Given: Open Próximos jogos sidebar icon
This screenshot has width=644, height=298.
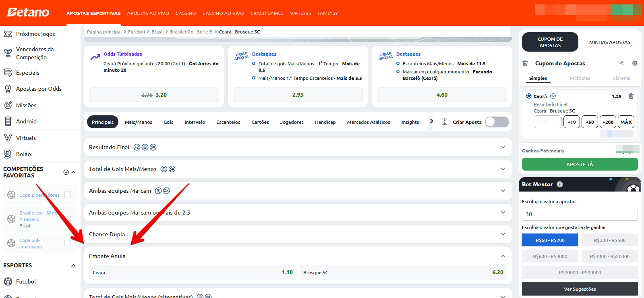Looking at the screenshot, I should click(x=8, y=34).
